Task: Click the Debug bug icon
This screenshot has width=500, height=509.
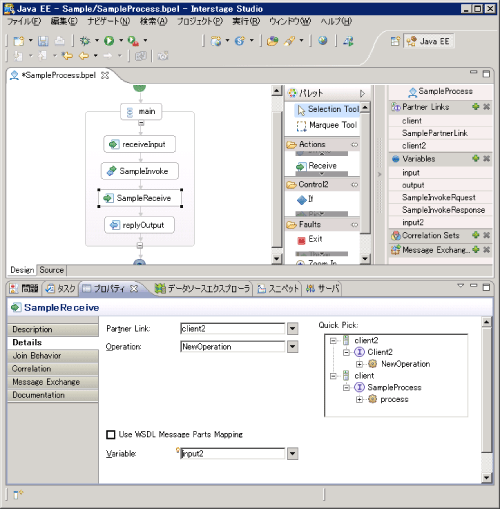Action: [85, 41]
